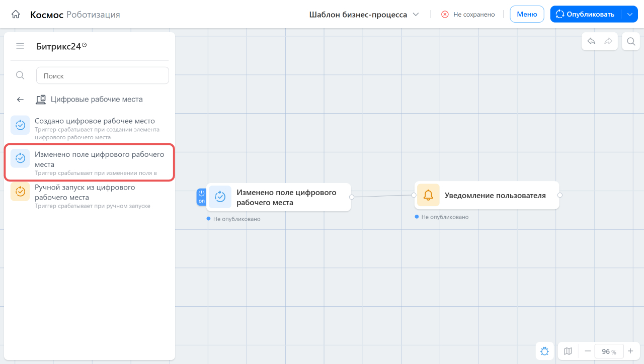Open the debug bug icon

coord(544,351)
